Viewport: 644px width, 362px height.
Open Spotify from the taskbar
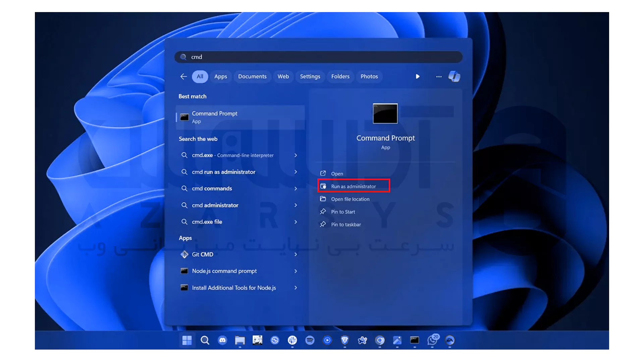[309, 340]
